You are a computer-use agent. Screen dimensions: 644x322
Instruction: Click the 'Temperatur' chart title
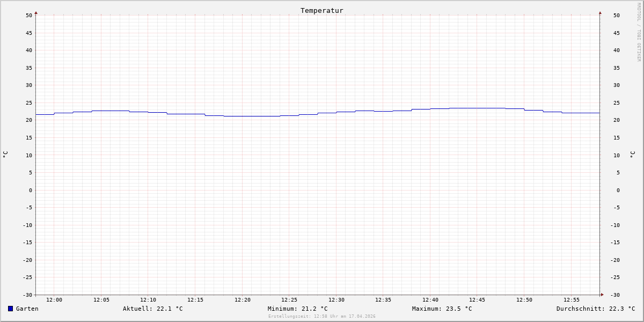[322, 11]
